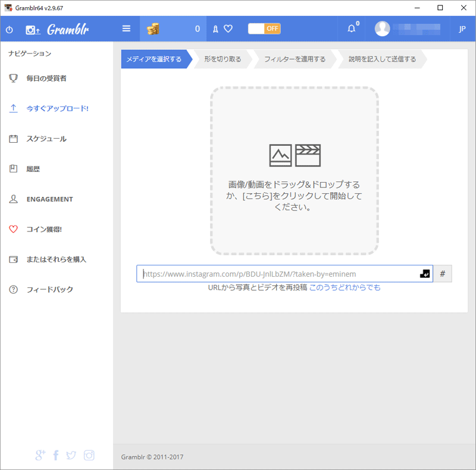Click the blurred username in header
Image resolution: width=476 pixels, height=470 pixels.
point(416,29)
